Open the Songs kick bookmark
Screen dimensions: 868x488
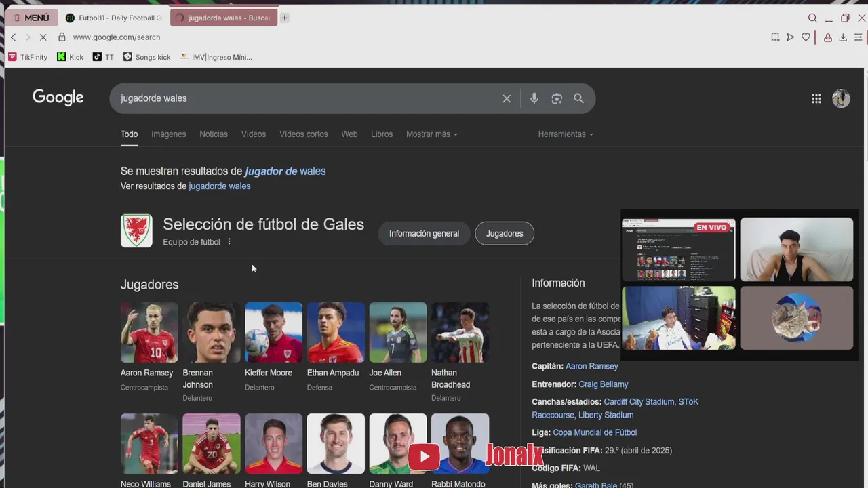coord(146,57)
